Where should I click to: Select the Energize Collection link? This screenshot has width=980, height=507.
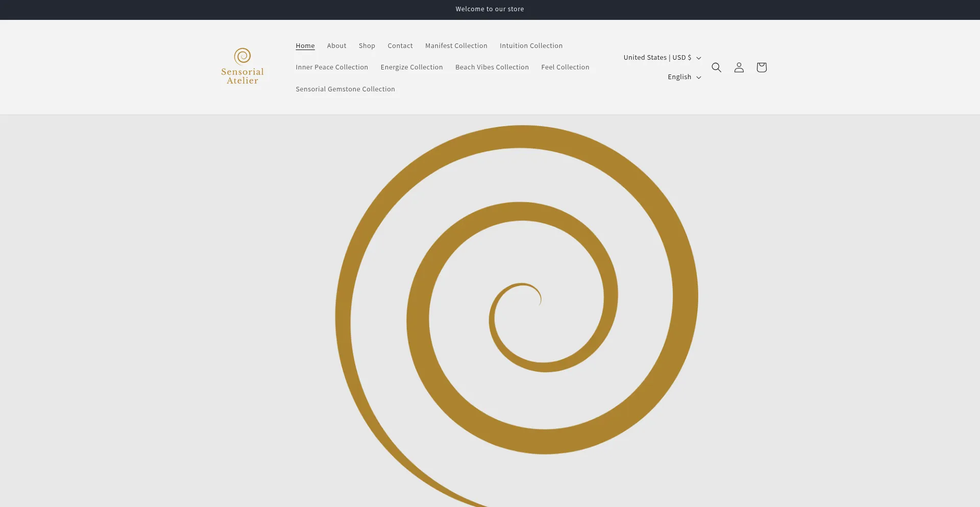[411, 67]
